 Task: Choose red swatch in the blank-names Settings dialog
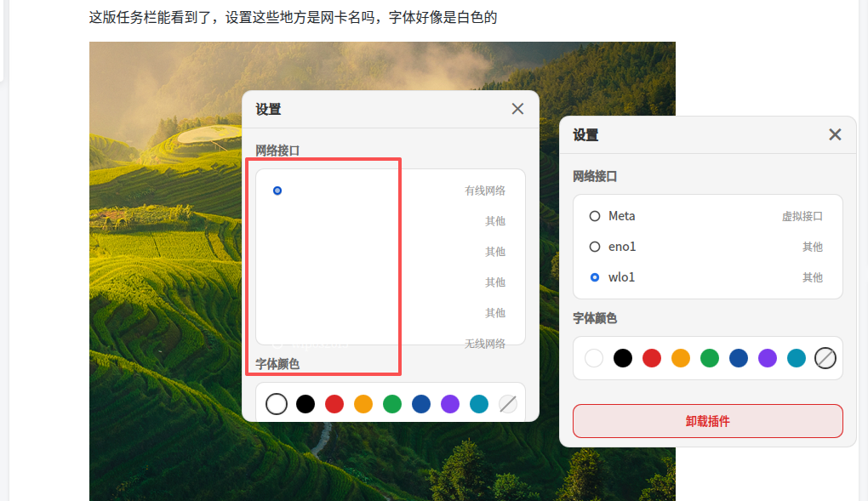pyautogui.click(x=334, y=404)
